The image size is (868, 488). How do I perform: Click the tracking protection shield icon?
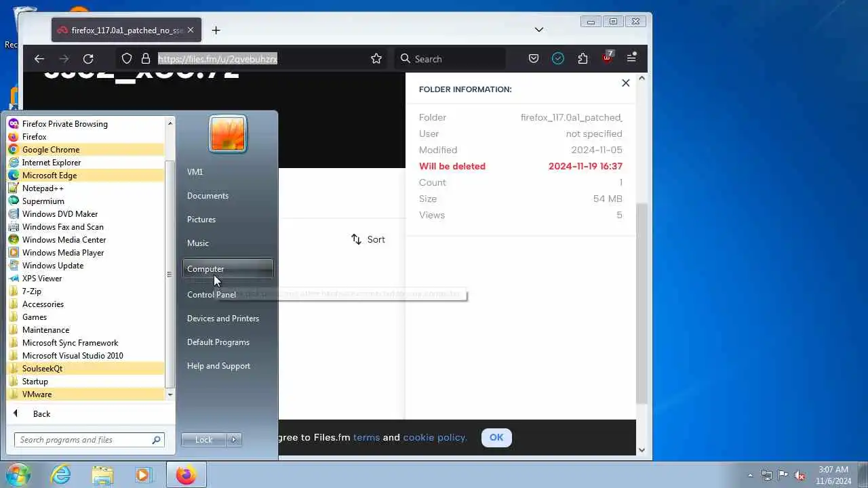tap(127, 59)
